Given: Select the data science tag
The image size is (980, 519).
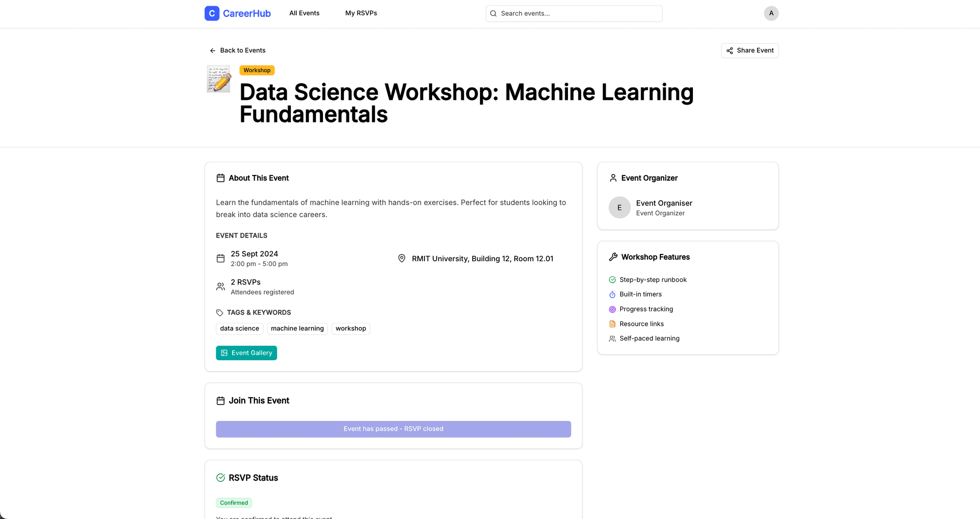Looking at the screenshot, I should [239, 329].
